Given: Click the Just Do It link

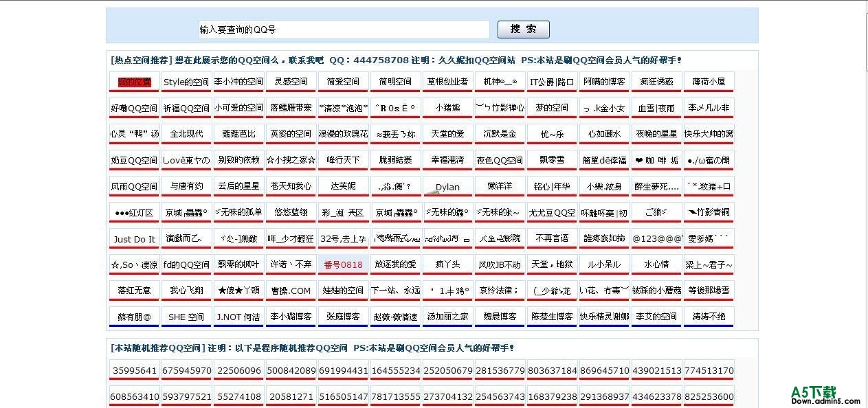Looking at the screenshot, I should (x=134, y=239).
